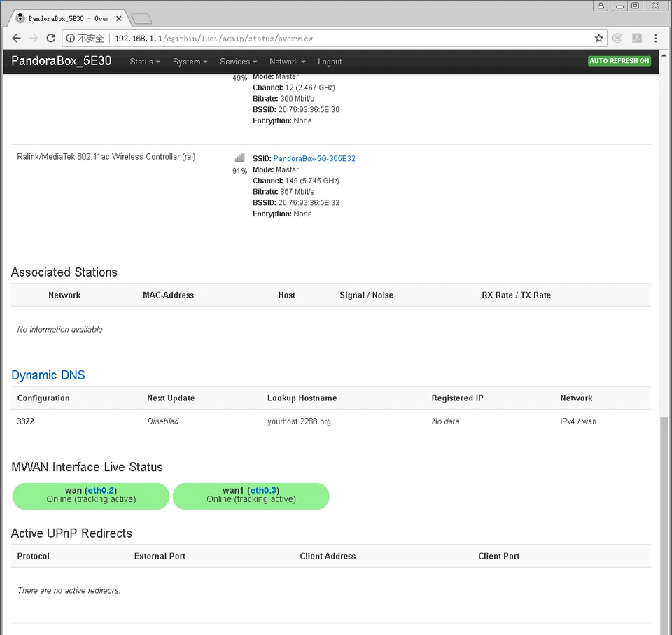672x635 pixels.
Task: Click the Channel 12 (2.467 GHz) text
Action: [x=294, y=88]
